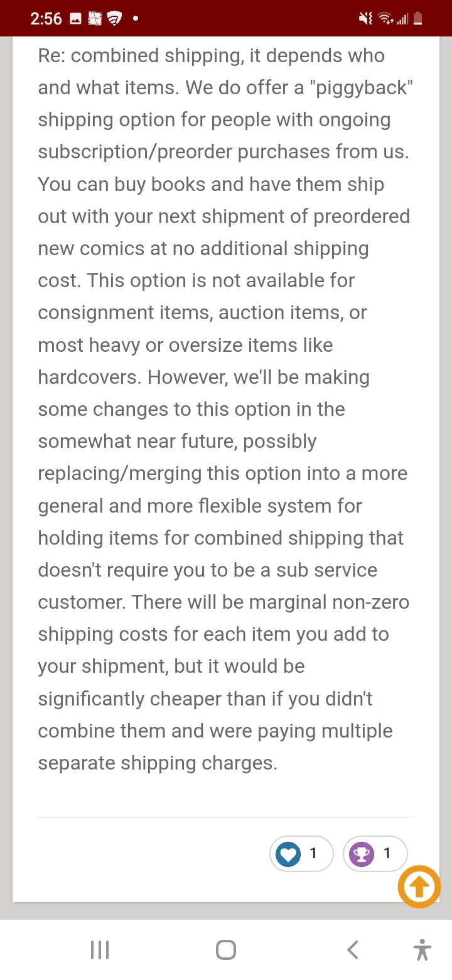Click the trophy reaction count of 1
The image size is (452, 980).
point(387,853)
